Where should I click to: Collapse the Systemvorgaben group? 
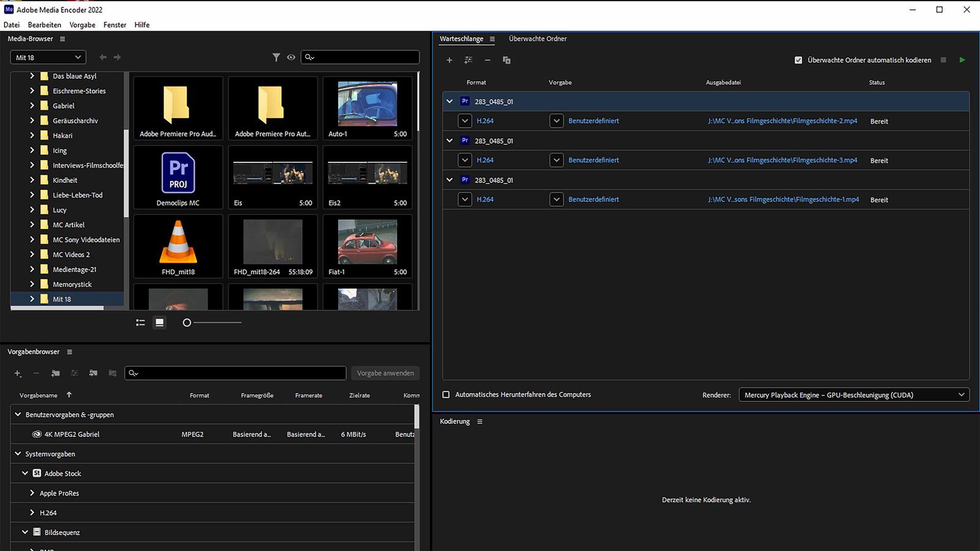tap(17, 454)
